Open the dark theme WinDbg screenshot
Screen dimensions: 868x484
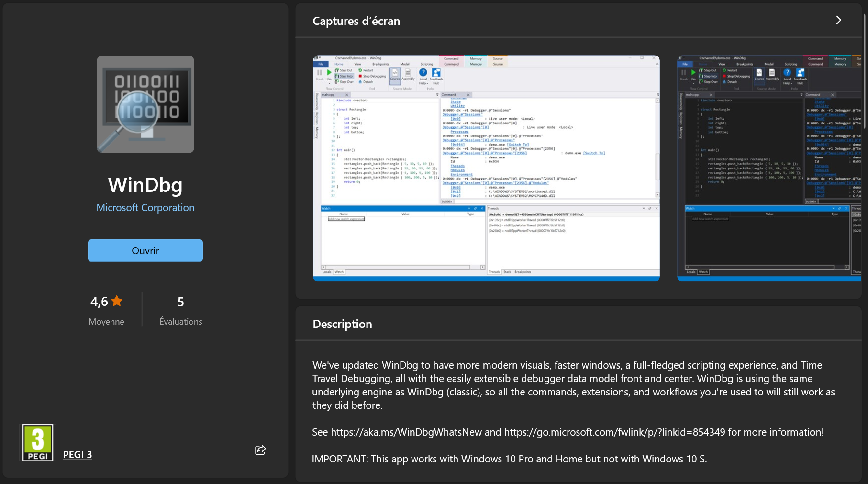coord(768,168)
